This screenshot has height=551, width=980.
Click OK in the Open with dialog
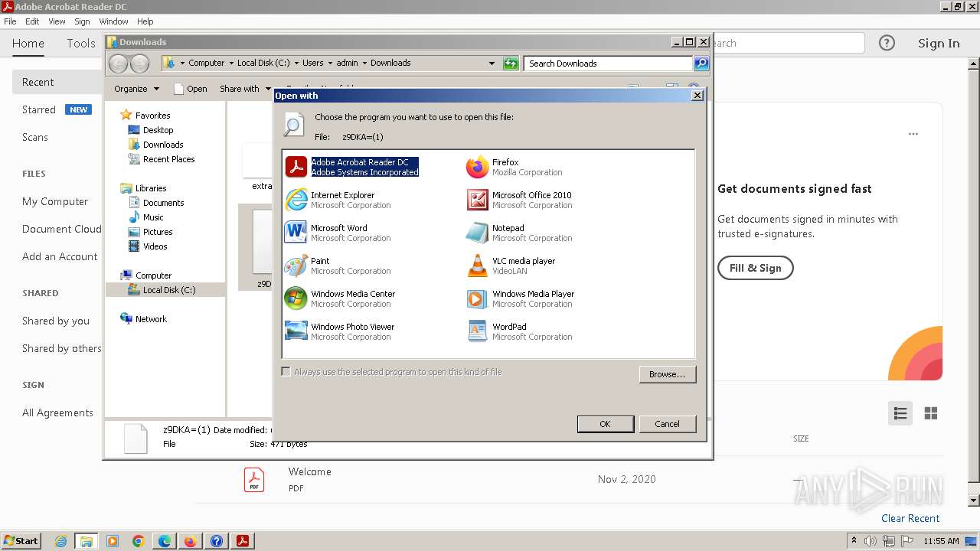pos(605,424)
